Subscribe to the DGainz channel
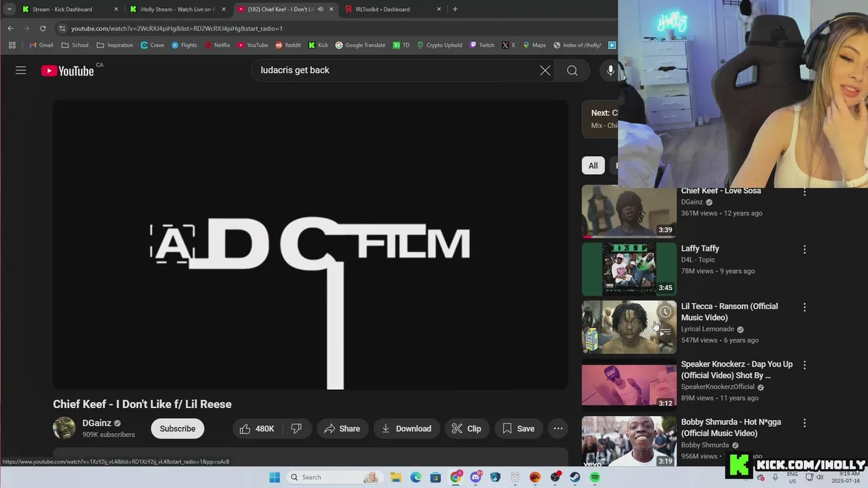868x488 pixels. click(x=178, y=428)
